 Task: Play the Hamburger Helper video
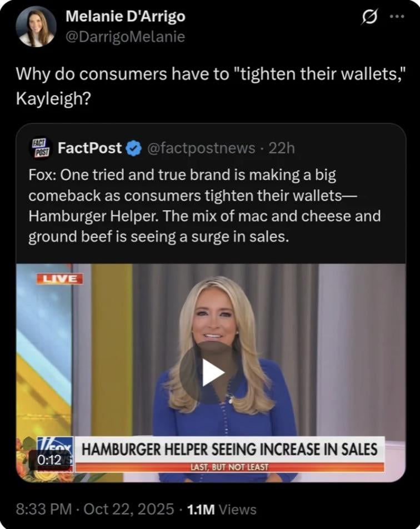212,372
